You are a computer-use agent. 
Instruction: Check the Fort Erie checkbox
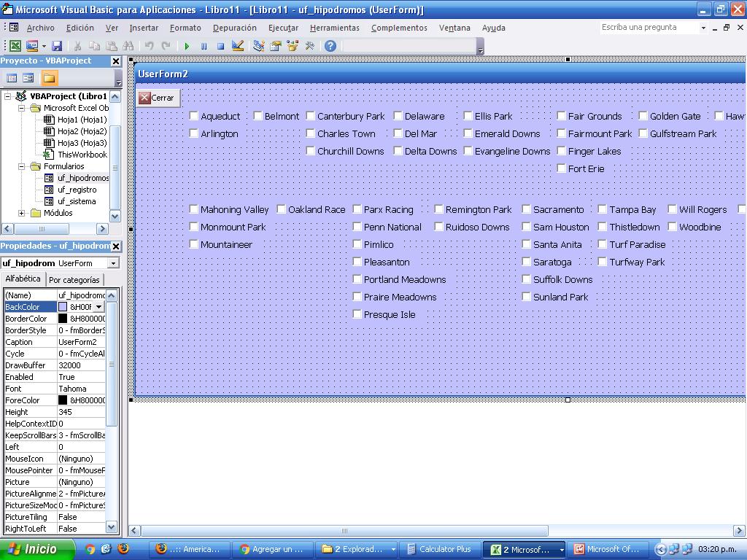click(x=561, y=168)
